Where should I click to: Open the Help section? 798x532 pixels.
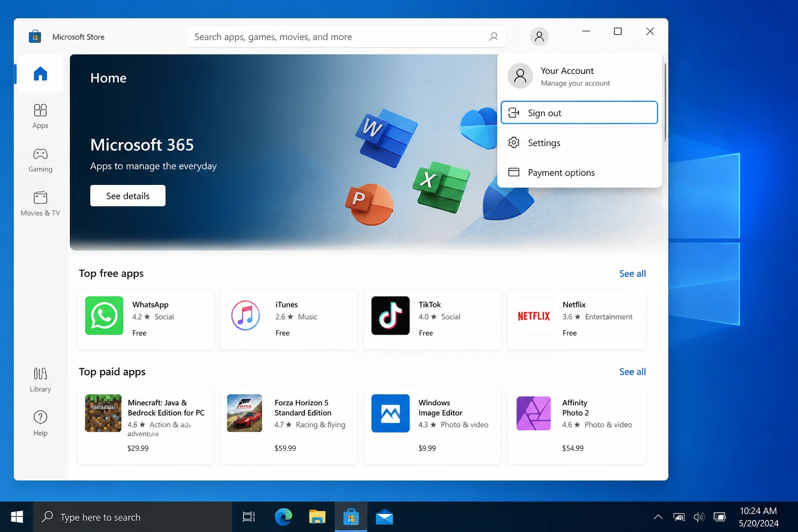pos(40,423)
